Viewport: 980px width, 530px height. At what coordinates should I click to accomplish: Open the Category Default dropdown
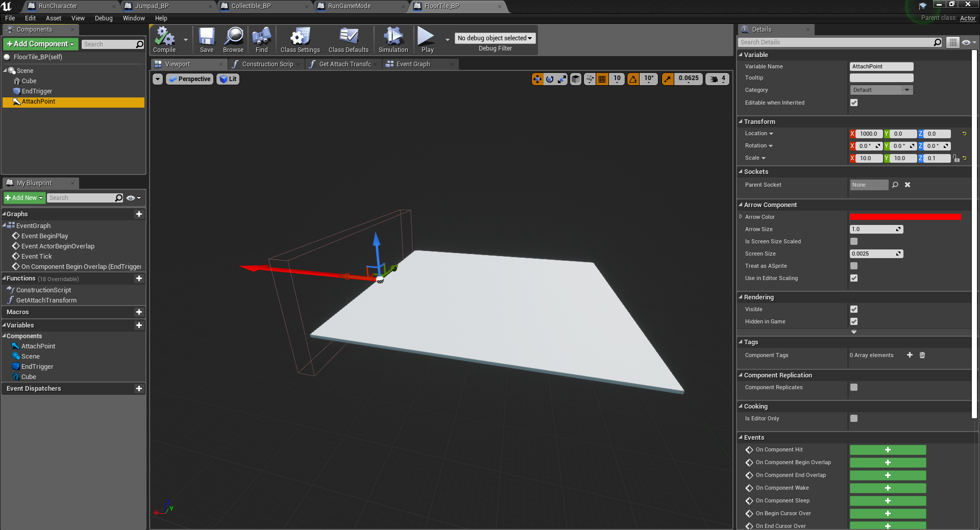881,90
